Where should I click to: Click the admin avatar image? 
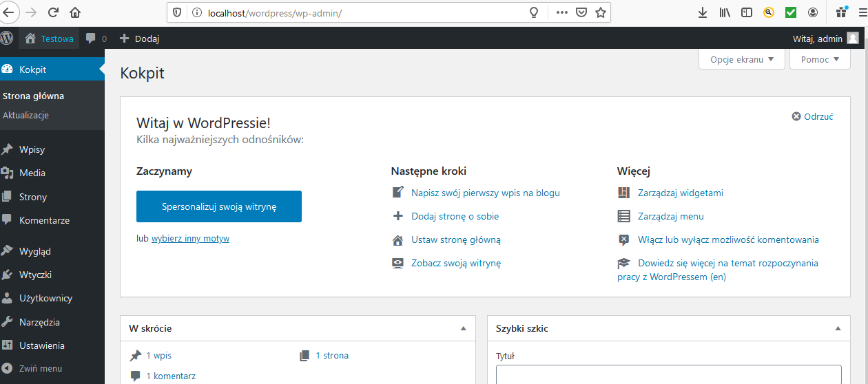click(x=853, y=39)
